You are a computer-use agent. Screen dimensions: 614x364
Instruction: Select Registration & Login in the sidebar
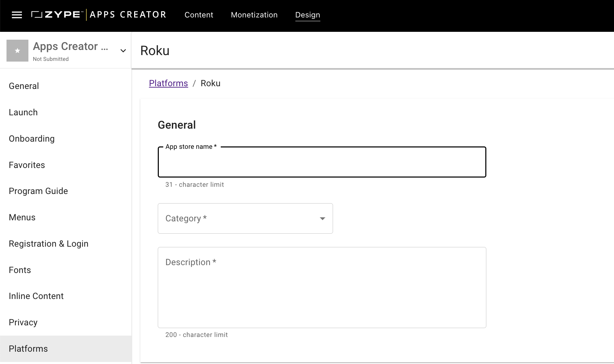(66, 244)
